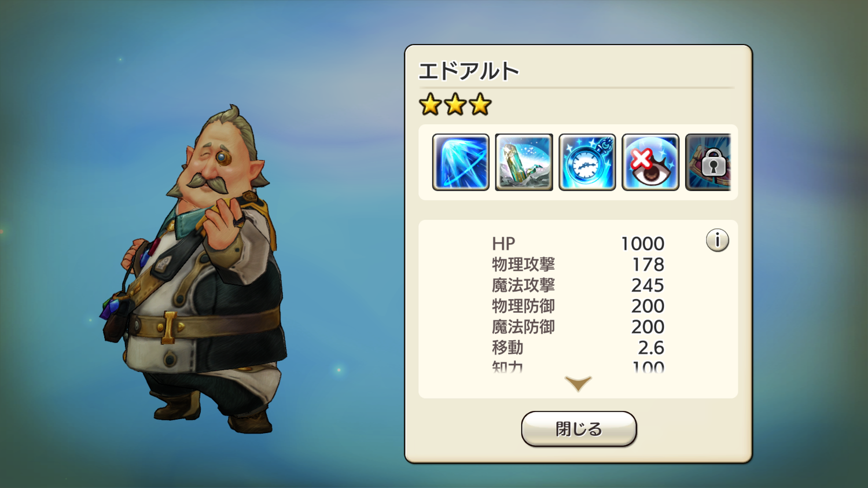Select the 物理攻撃 stat row
Screen dimensions: 868x488
[x=578, y=265]
